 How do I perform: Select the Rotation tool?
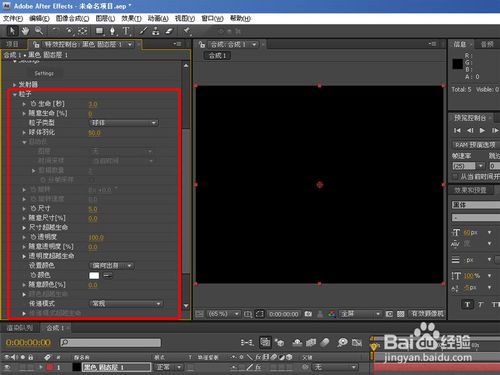[x=55, y=31]
